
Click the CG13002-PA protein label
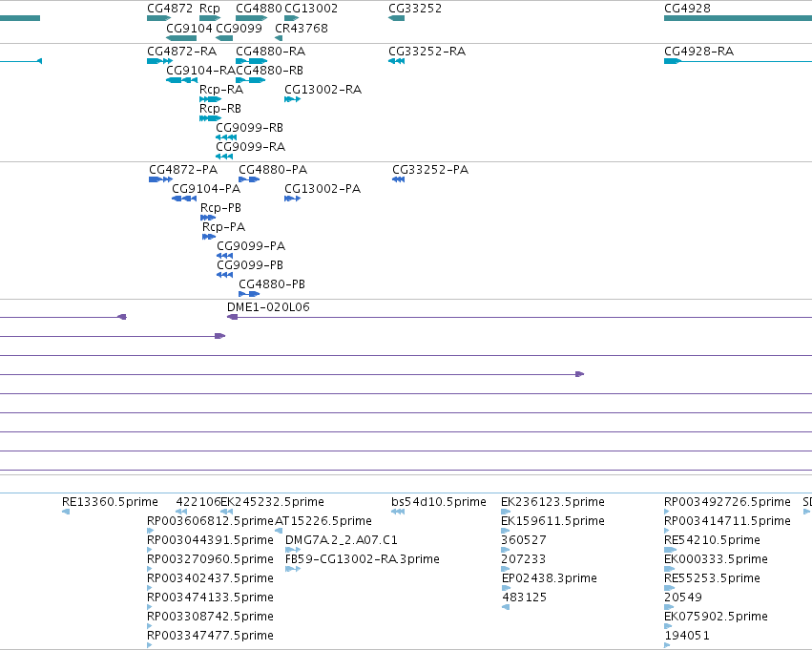323,189
